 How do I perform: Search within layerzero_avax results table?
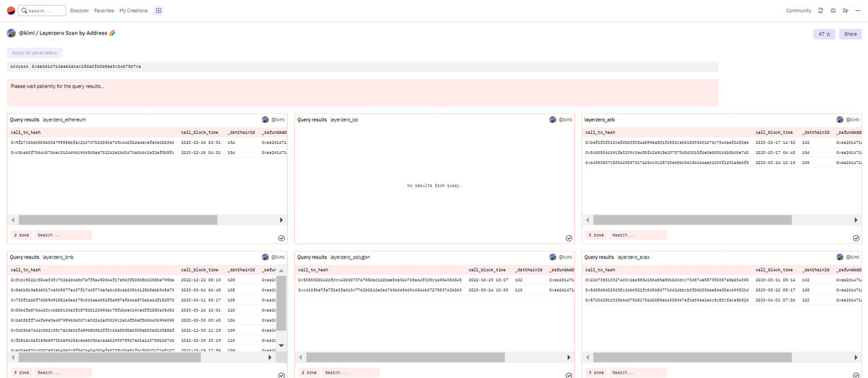pyautogui.click(x=639, y=372)
